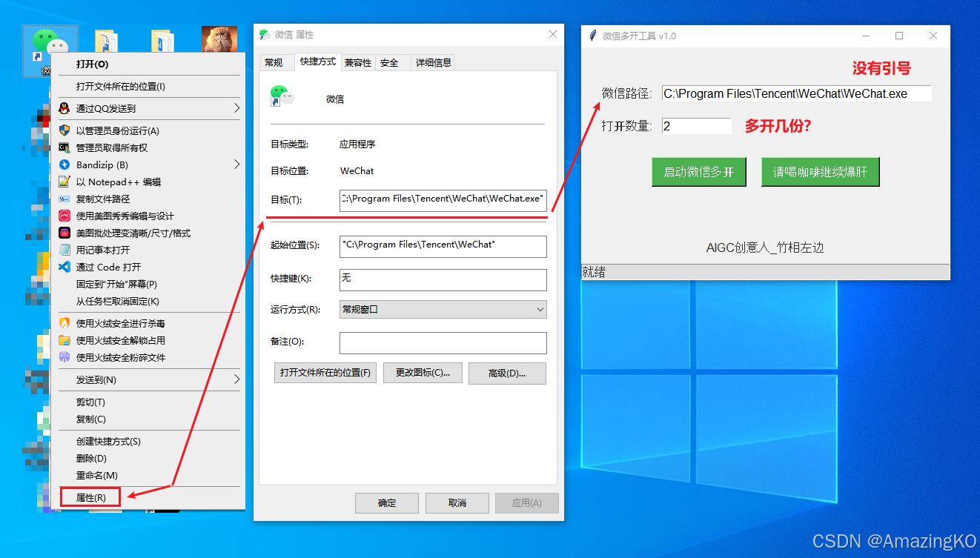Click the Notepad++ icon in the context menu
This screenshot has height=558, width=980.
click(x=64, y=182)
